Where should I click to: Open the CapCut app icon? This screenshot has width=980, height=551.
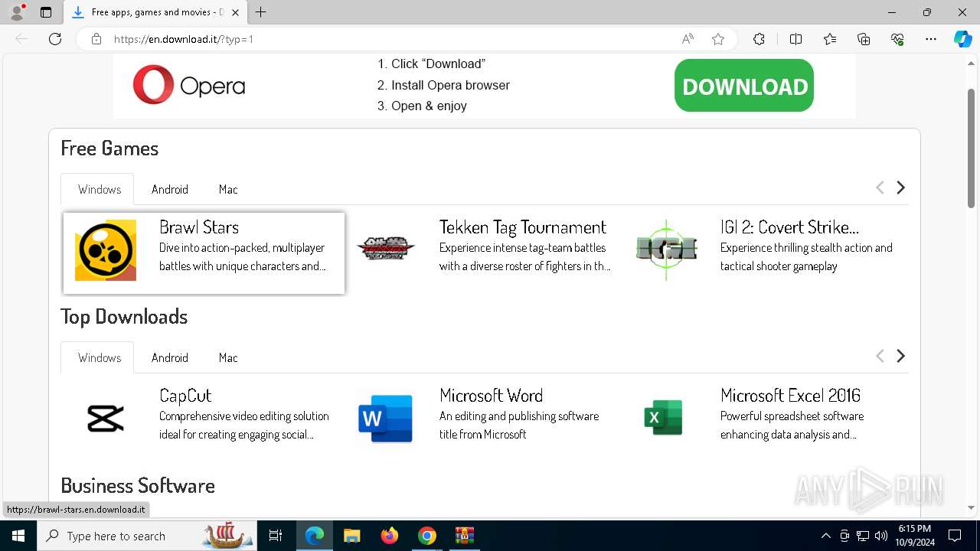(x=106, y=419)
